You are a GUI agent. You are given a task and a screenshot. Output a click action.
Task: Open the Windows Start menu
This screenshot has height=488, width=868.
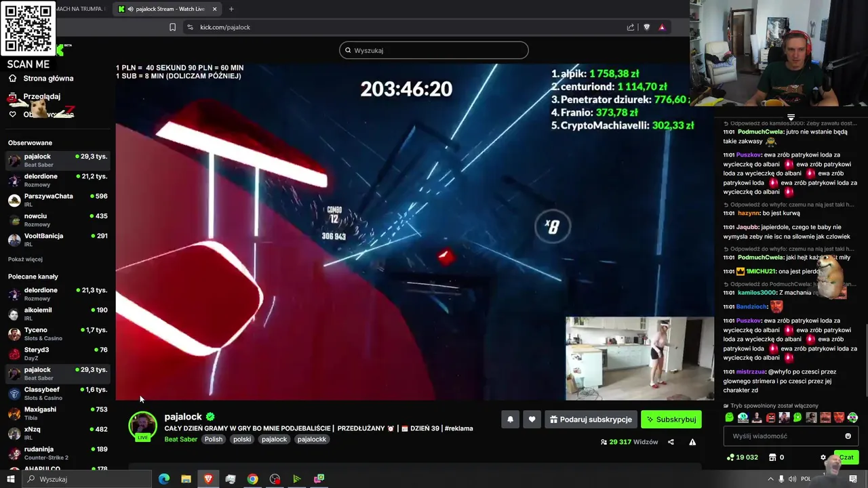coord(10,479)
